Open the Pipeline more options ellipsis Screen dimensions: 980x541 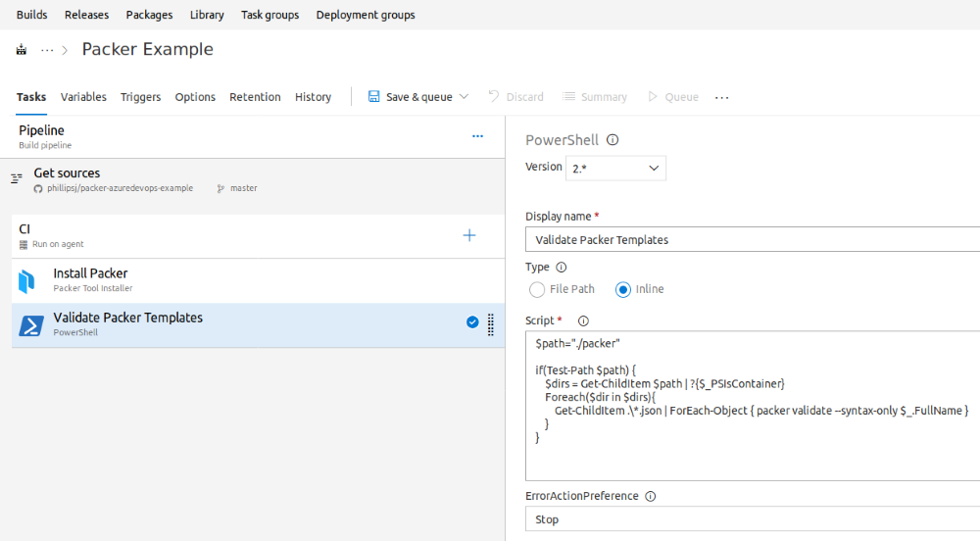477,136
